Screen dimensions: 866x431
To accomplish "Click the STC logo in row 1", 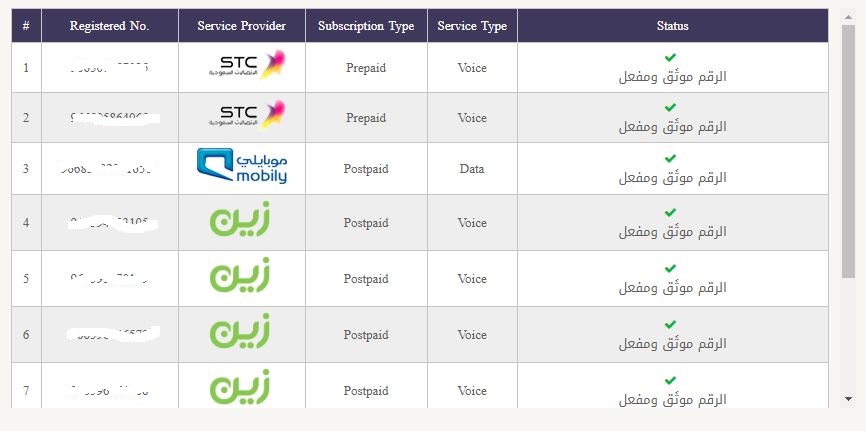I will click(x=252, y=65).
